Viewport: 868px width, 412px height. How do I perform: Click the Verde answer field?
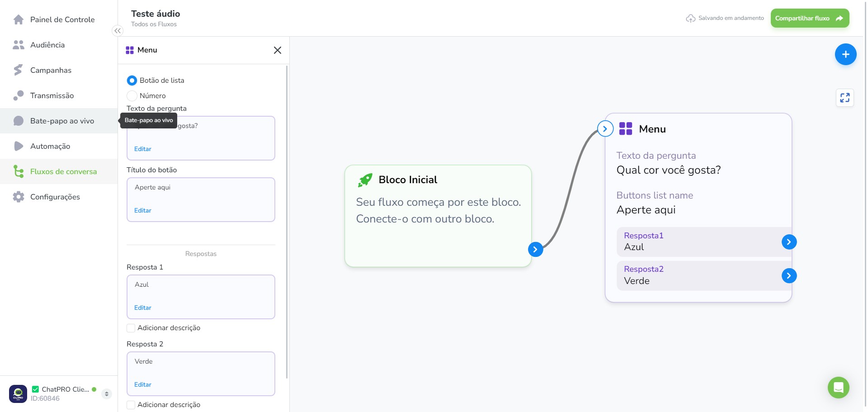tap(201, 374)
